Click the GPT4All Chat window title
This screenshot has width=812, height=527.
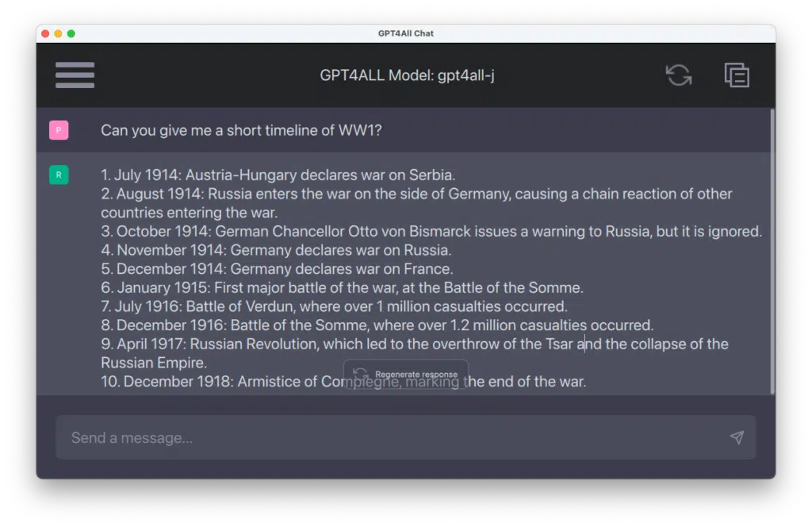pos(405,33)
